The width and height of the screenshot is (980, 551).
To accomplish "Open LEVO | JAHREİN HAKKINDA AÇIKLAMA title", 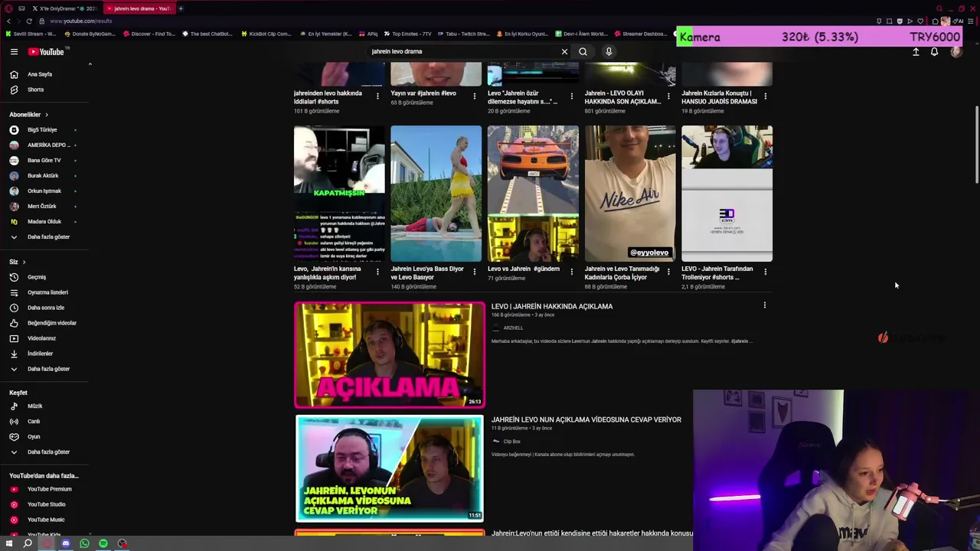I will pyautogui.click(x=551, y=306).
